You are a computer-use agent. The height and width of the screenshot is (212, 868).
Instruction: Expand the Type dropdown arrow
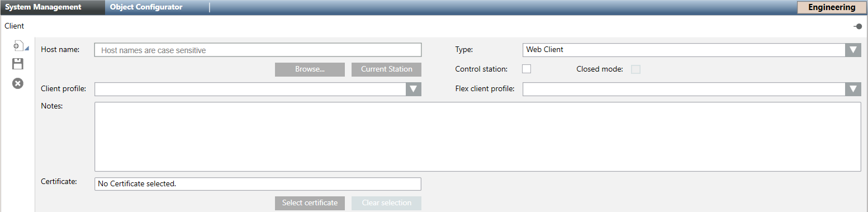(853, 50)
